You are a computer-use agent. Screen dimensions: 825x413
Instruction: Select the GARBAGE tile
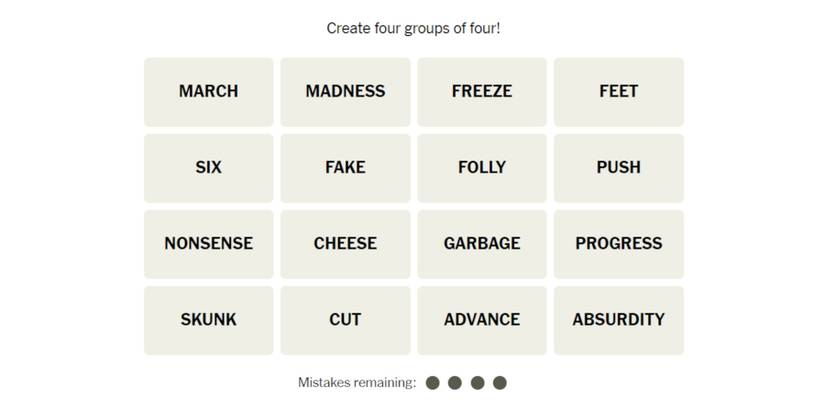482,243
